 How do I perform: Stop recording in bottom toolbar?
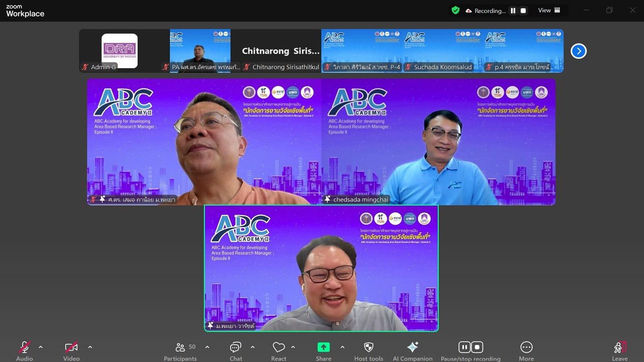(x=477, y=347)
